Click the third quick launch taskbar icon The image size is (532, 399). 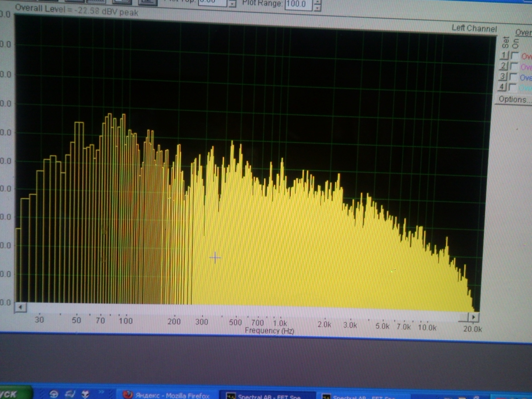click(85, 394)
